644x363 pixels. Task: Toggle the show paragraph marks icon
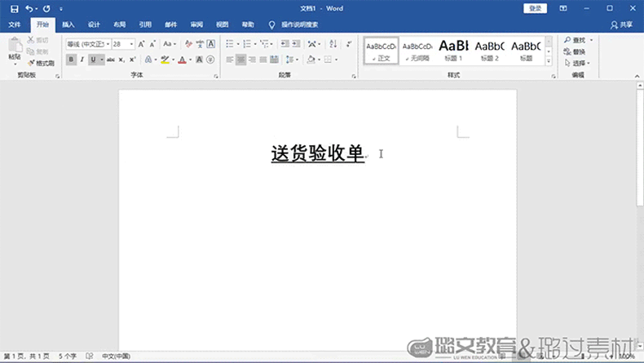[349, 43]
